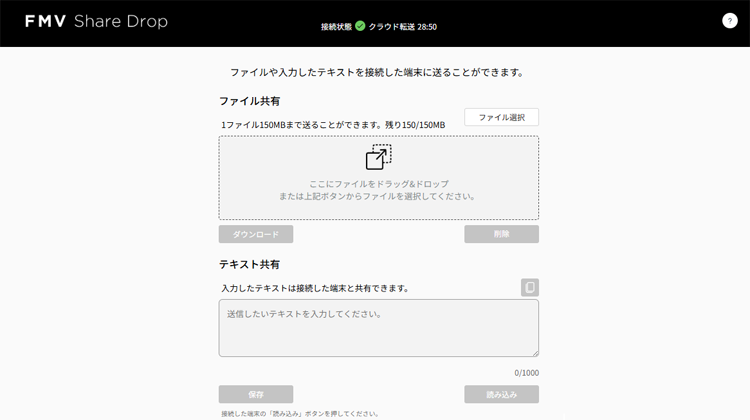Click the green connection status checkmark
The width and height of the screenshot is (750, 420).
[360, 26]
